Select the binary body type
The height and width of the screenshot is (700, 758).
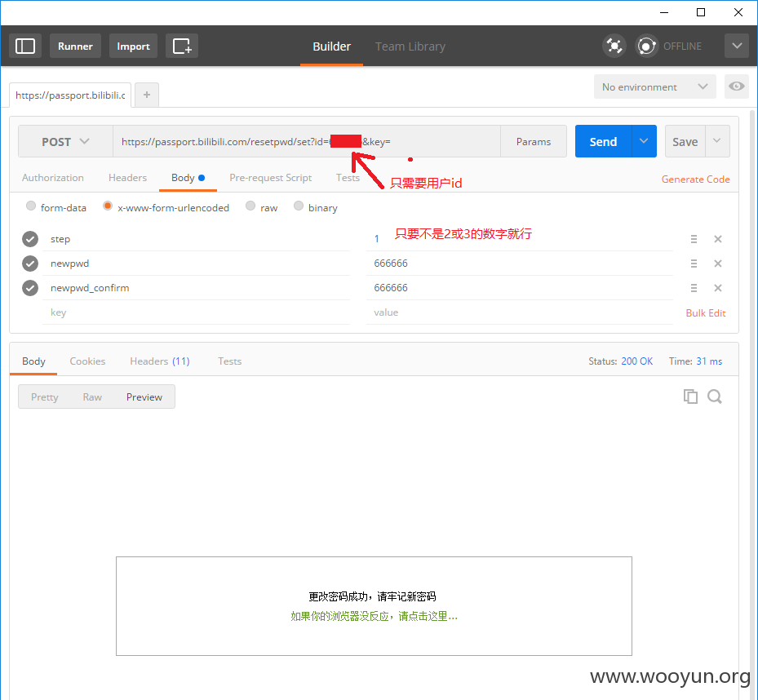[299, 206]
